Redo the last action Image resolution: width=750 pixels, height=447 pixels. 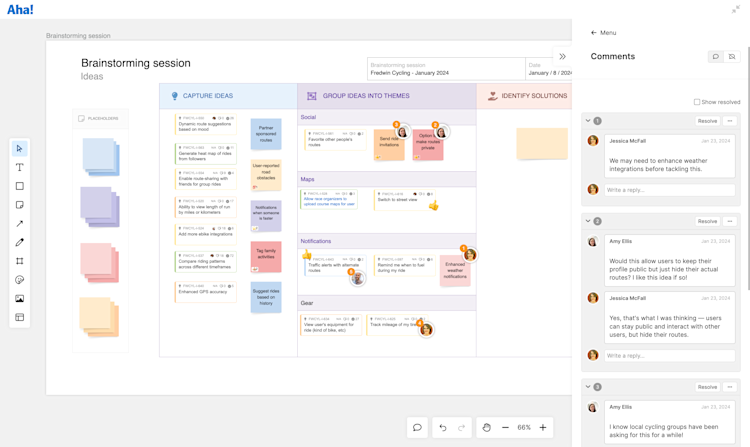(x=462, y=427)
